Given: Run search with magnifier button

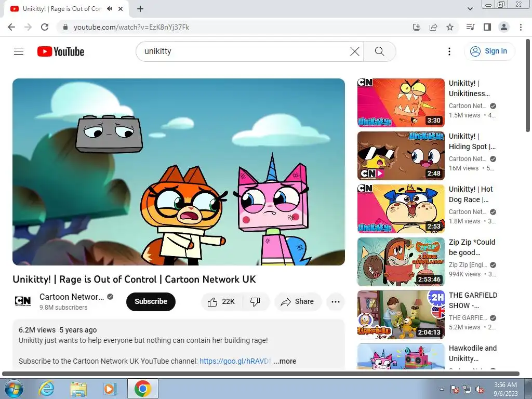Looking at the screenshot, I should click(x=380, y=51).
